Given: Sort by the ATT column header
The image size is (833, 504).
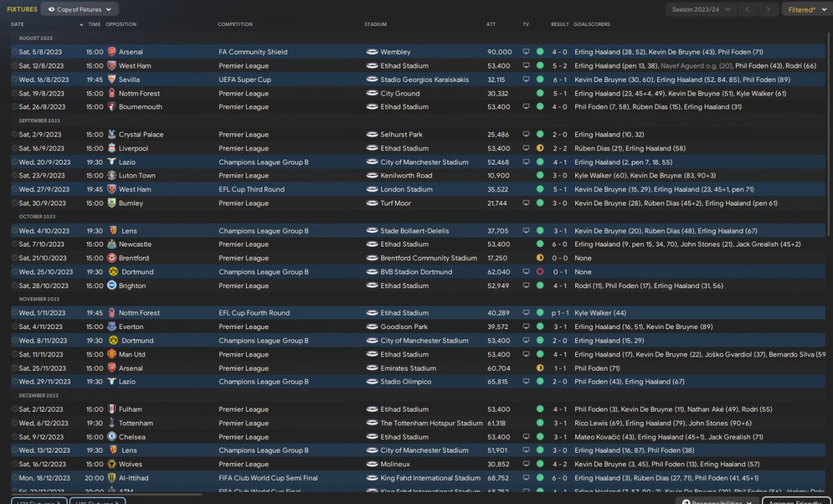Looking at the screenshot, I should [x=491, y=25].
